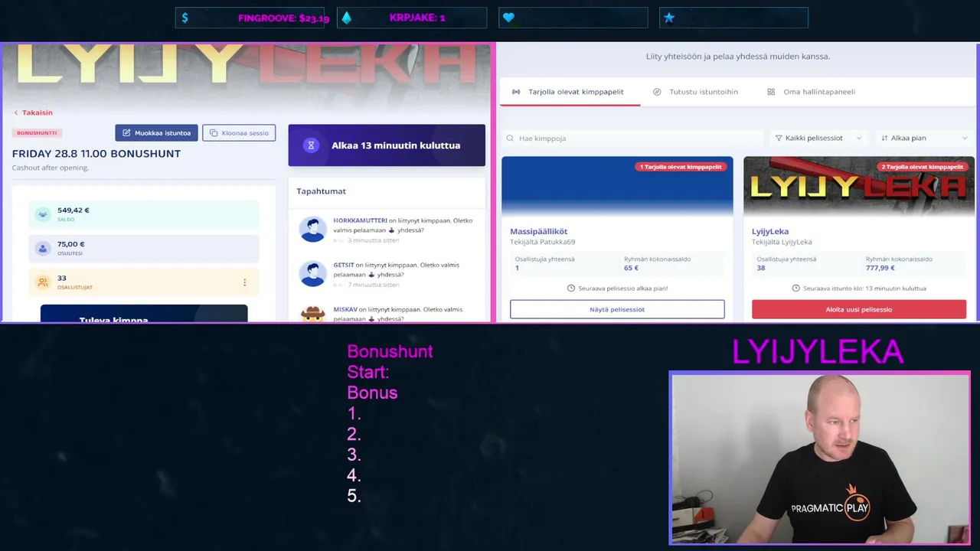Click the Tekijältä Patukka69 author text
Screen dimensions: 980x551
tap(542, 242)
